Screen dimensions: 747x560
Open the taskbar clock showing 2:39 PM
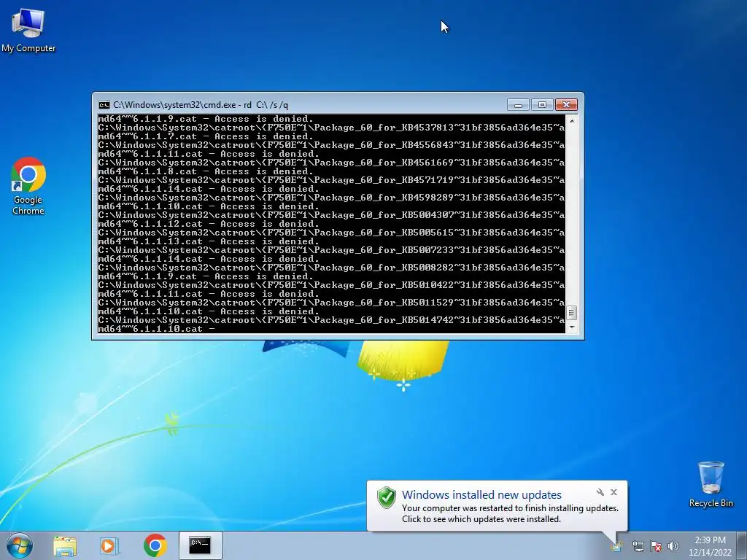(x=710, y=545)
